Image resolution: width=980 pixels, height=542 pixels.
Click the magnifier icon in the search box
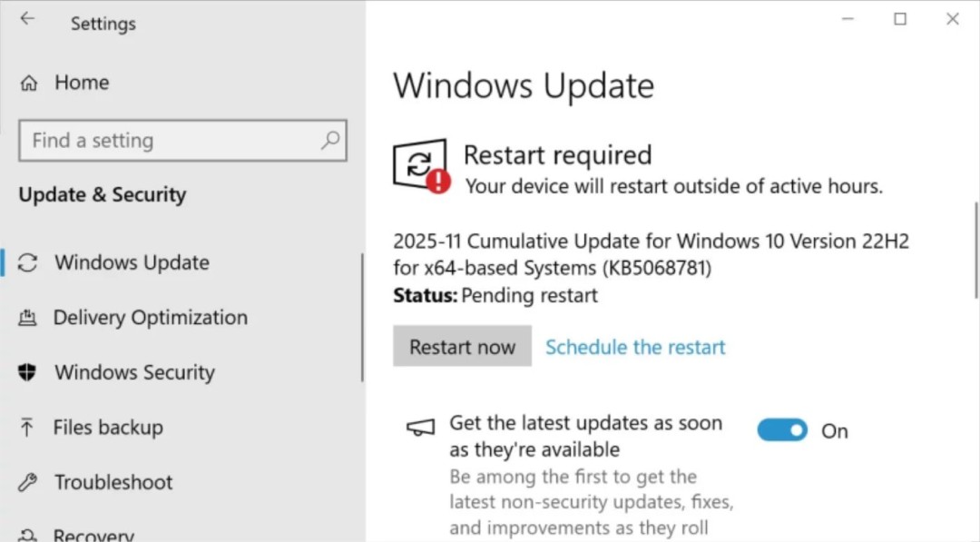pos(331,141)
